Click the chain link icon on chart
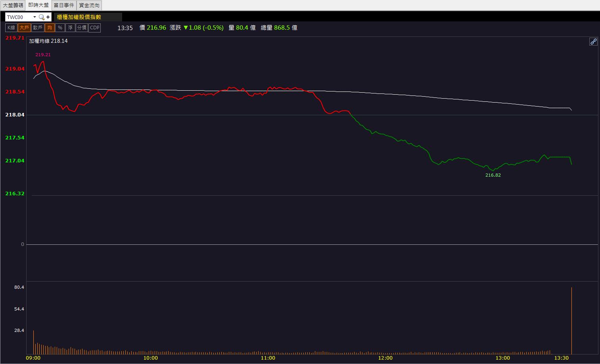The height and width of the screenshot is (364, 600). tap(593, 42)
